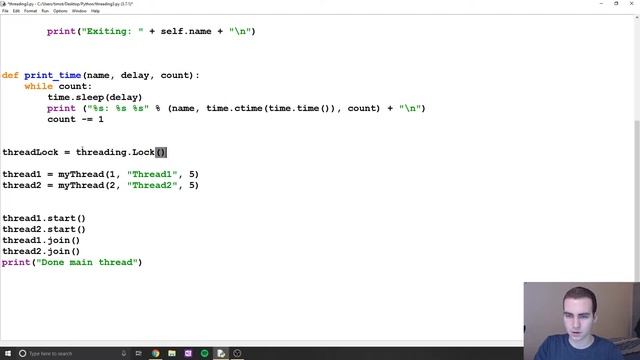This screenshot has width=640, height=360.
Task: Click the 'print_time' function name
Action: pos(53,75)
